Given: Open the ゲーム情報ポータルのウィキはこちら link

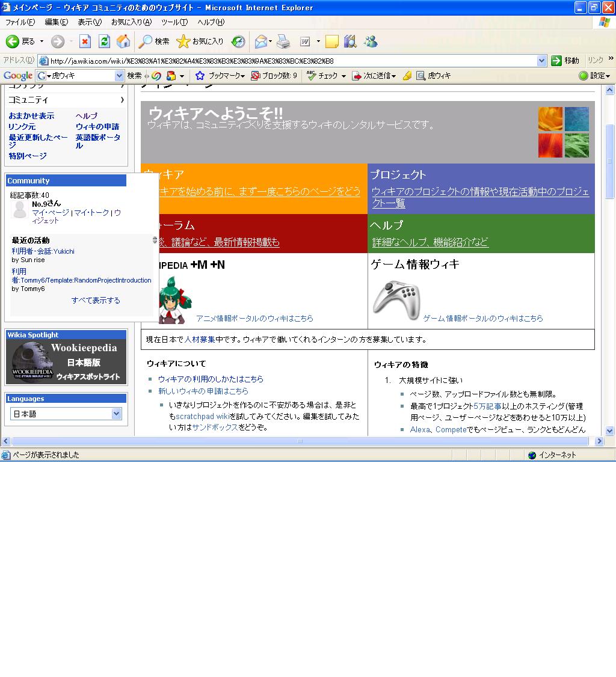Looking at the screenshot, I should (483, 319).
